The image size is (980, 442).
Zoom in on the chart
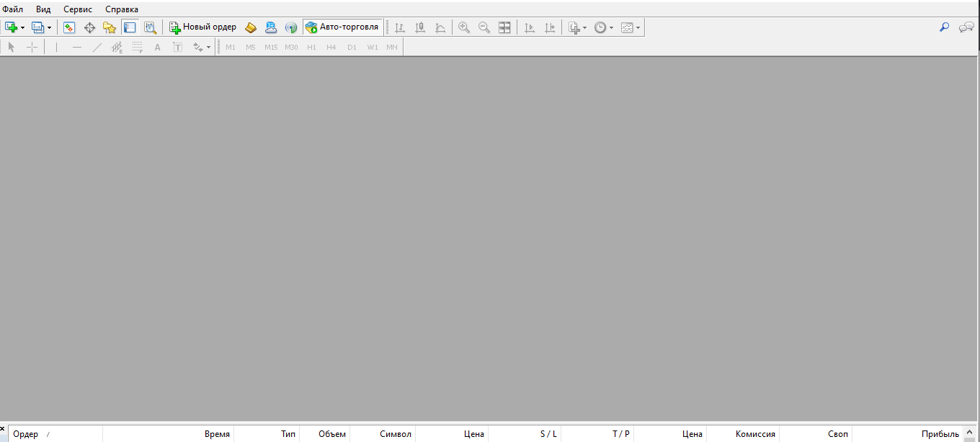(x=464, y=27)
